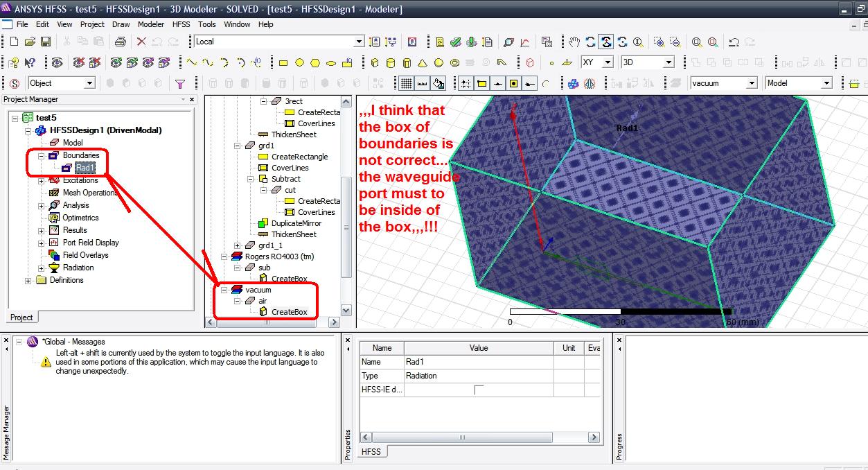Toggle the ruler display button
This screenshot has height=470, width=868.
[x=423, y=83]
